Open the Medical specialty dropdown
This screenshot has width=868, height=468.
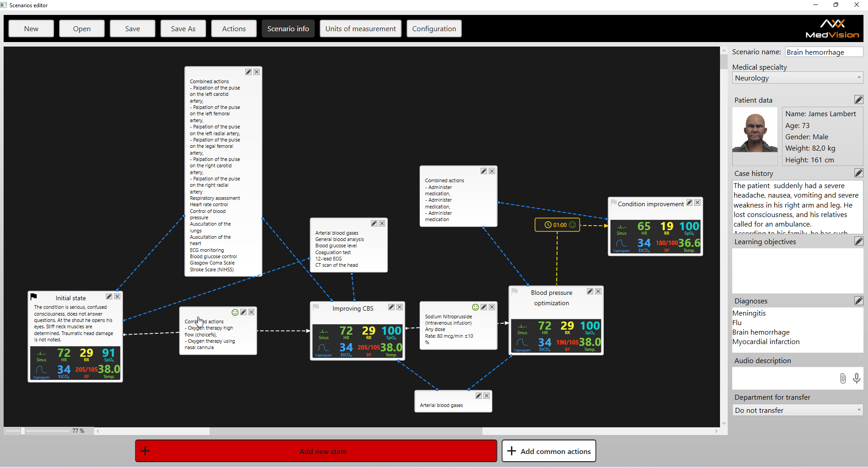click(797, 78)
